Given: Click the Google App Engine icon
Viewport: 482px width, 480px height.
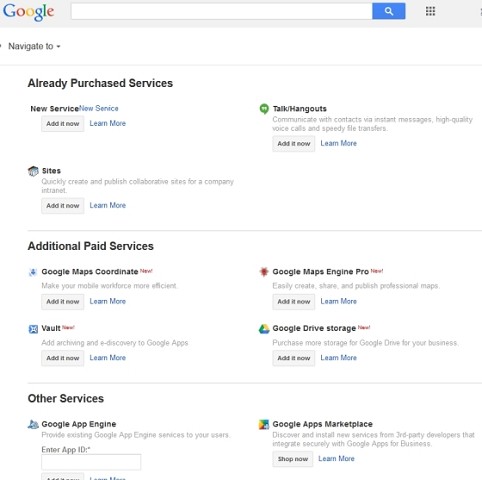Looking at the screenshot, I should pyautogui.click(x=33, y=424).
